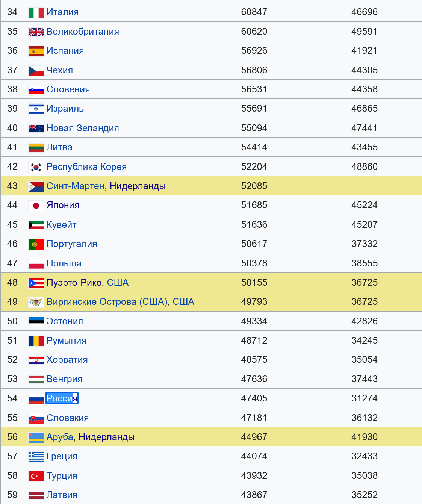Open the Виргинские Острова (США) link
Viewport: 422px width, 504px height.
point(107,302)
